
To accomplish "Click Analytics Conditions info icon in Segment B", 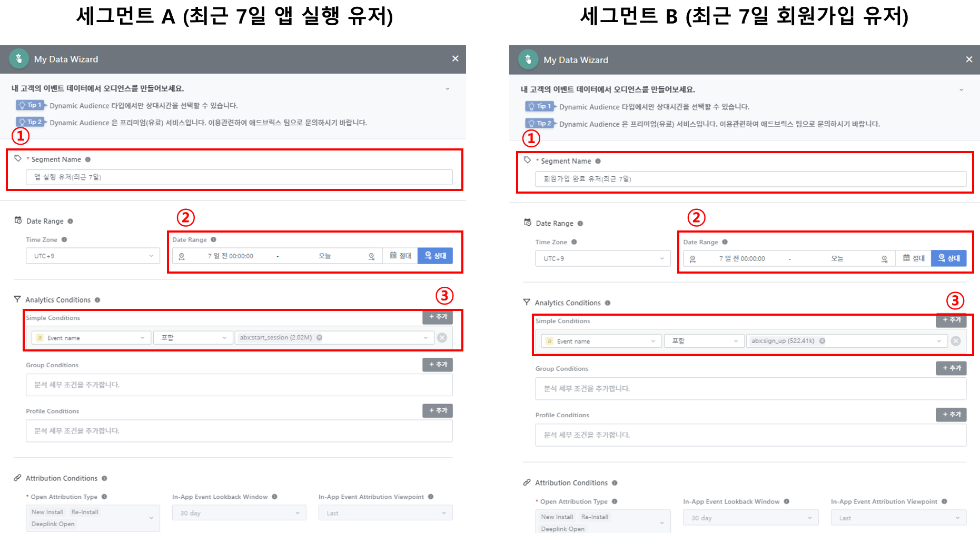I will click(607, 303).
